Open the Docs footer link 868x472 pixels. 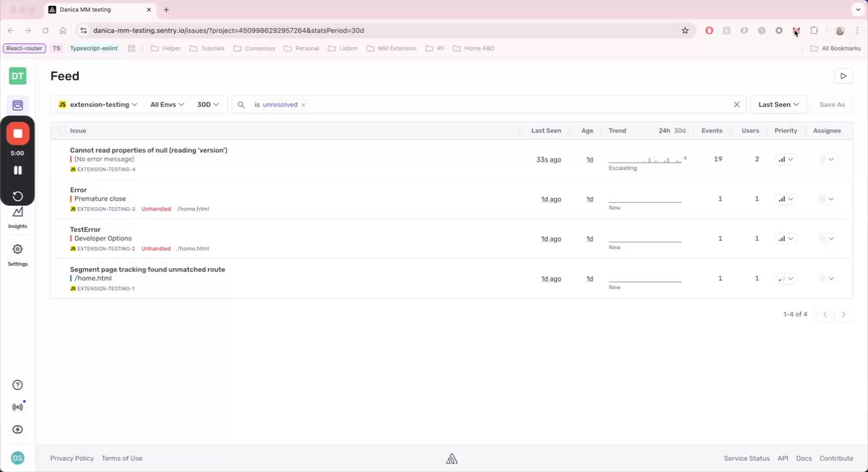804,458
